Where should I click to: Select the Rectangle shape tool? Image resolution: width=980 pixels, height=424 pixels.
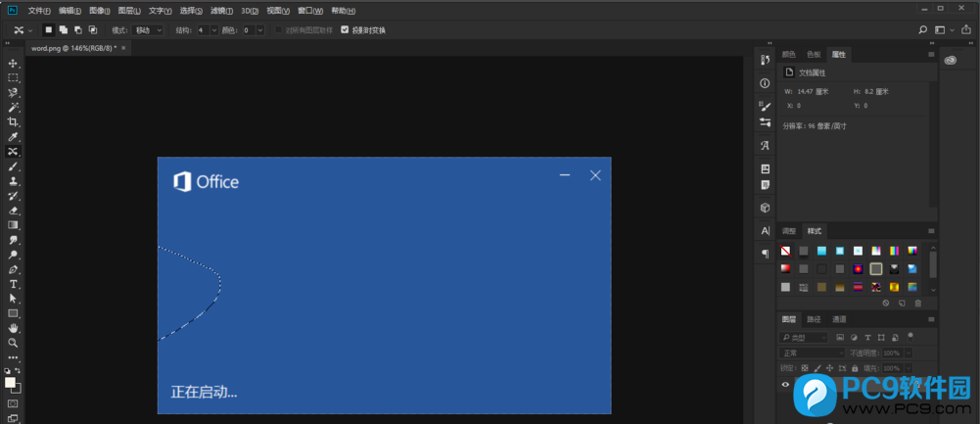[x=13, y=313]
